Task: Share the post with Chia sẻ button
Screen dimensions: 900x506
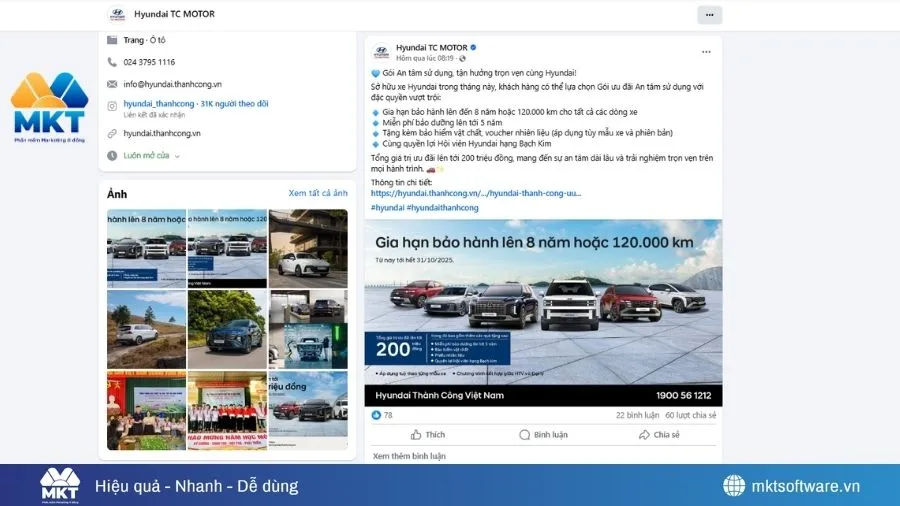Action: point(659,435)
